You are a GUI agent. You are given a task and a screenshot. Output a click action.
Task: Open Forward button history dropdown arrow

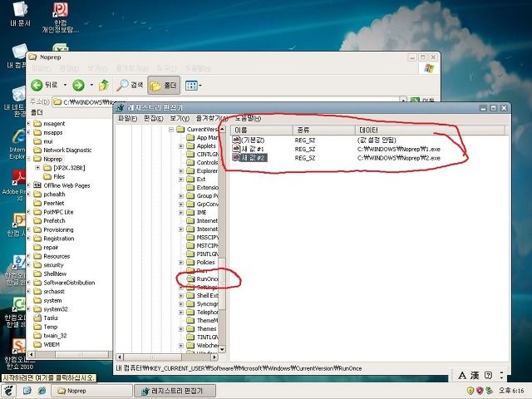91,85
